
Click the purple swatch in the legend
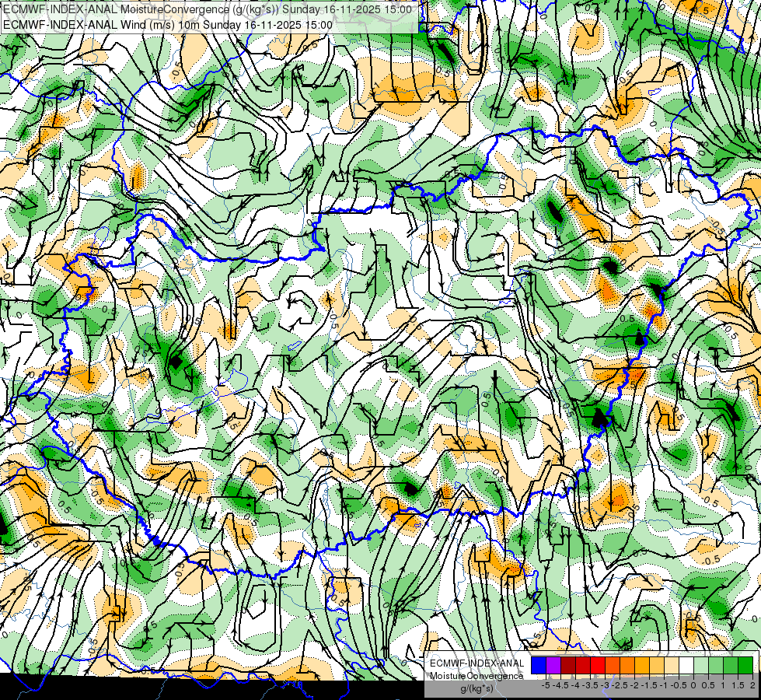coord(553,665)
